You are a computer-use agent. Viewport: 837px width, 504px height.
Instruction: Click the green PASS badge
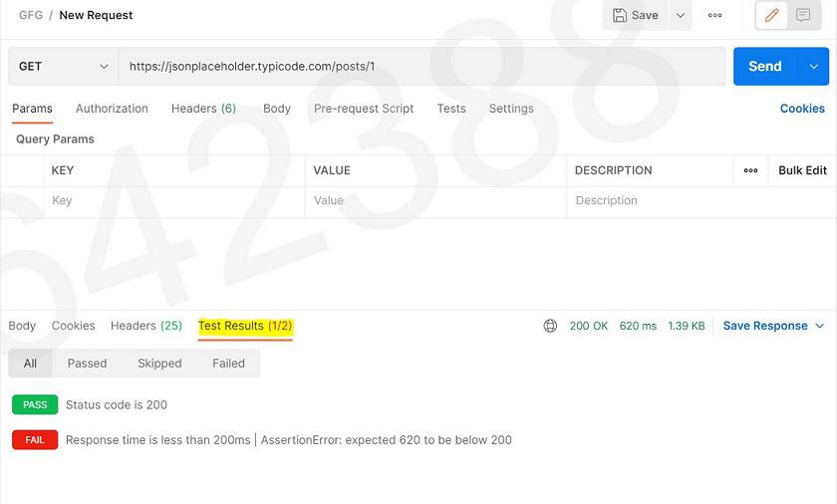(35, 405)
